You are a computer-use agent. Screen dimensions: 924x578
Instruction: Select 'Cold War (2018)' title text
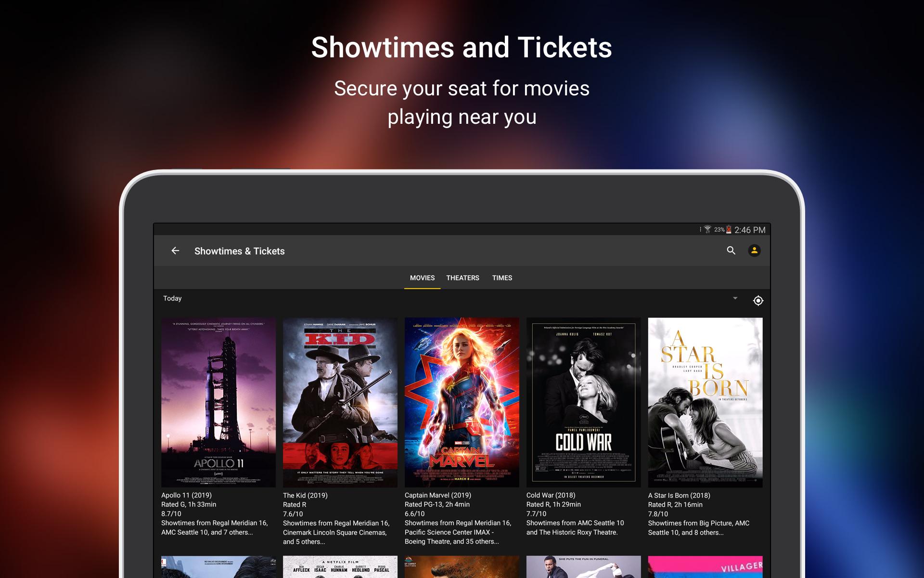[551, 495]
